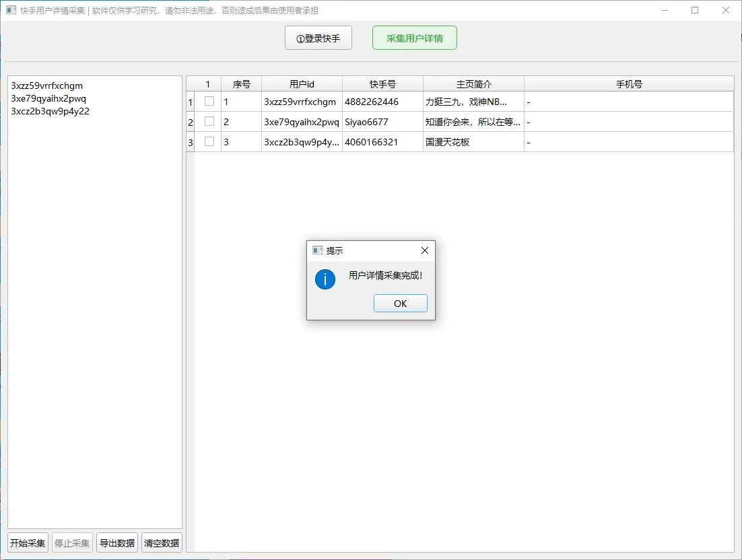This screenshot has width=742, height=560.
Task: Select 3xe79qyaihx2pwq in the left input list
Action: pyautogui.click(x=48, y=98)
